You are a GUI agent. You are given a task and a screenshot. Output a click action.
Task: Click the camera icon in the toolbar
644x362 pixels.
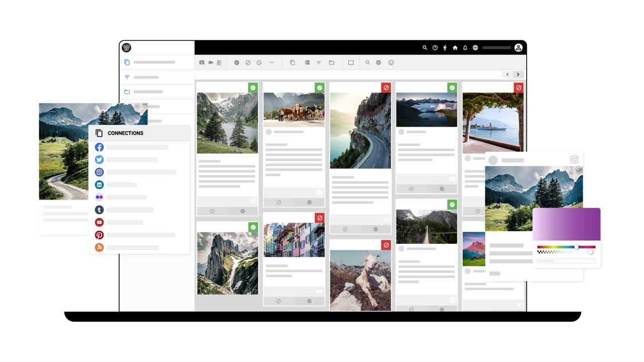coord(202,63)
